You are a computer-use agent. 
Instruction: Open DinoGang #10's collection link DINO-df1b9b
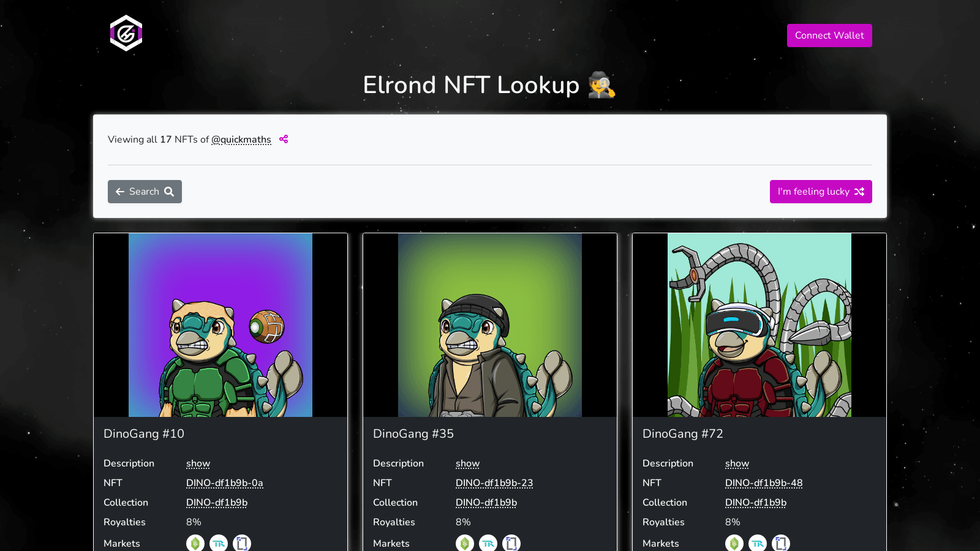tap(217, 503)
